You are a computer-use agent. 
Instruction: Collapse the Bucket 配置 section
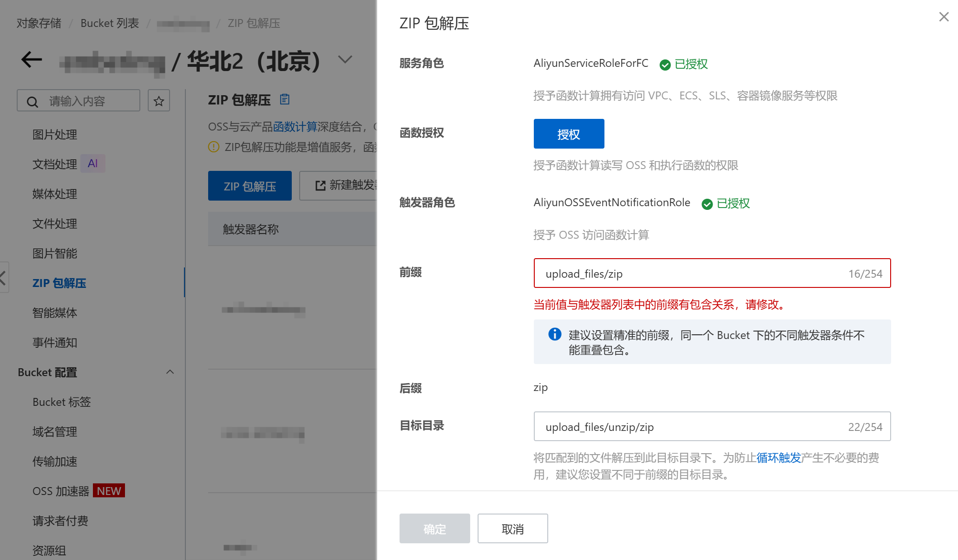tap(170, 372)
